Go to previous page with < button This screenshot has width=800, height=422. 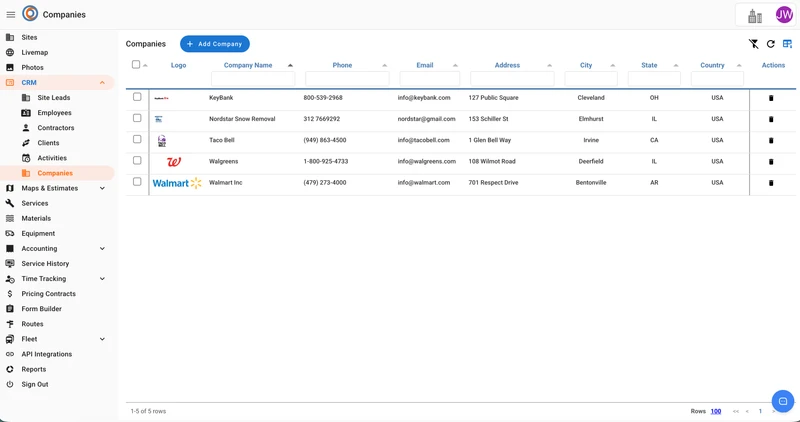click(x=747, y=411)
